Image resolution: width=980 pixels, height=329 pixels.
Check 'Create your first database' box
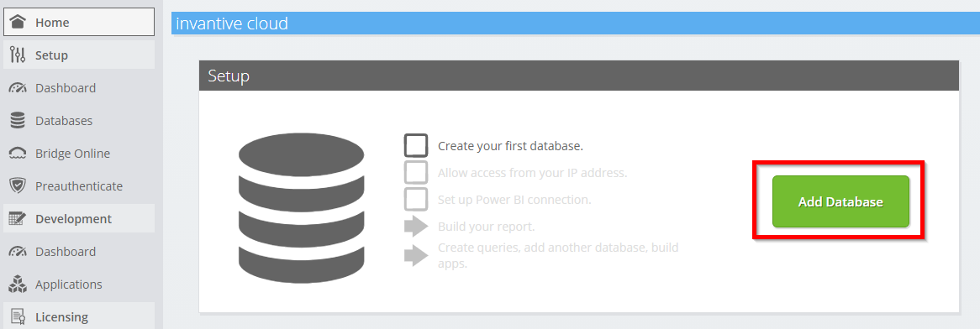[416, 145]
